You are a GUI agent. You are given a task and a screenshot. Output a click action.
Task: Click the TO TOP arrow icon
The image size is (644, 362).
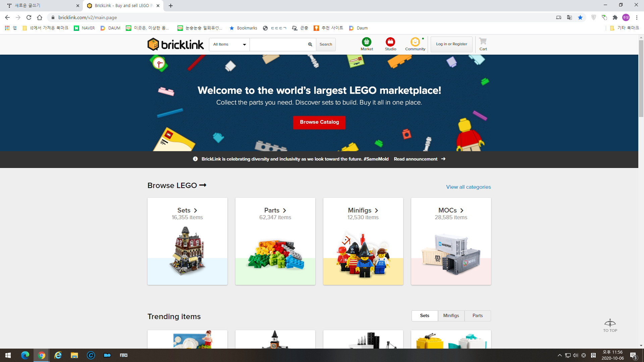coord(610,323)
